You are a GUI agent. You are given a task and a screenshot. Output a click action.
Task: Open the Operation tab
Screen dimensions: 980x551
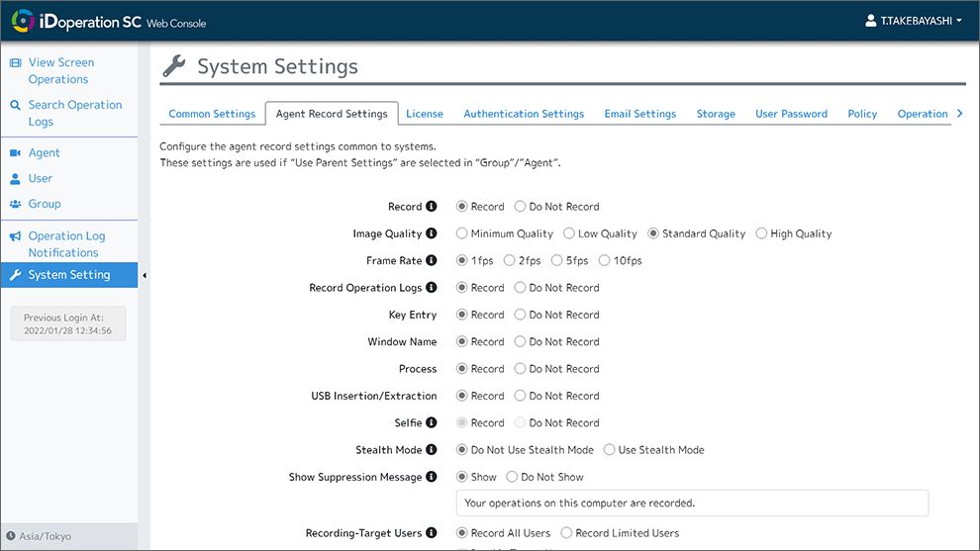(x=923, y=114)
